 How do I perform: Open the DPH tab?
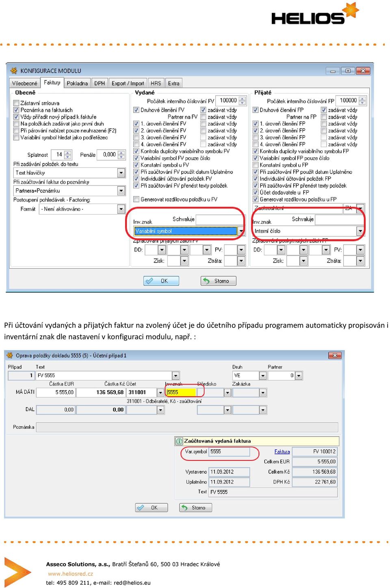tap(100, 83)
